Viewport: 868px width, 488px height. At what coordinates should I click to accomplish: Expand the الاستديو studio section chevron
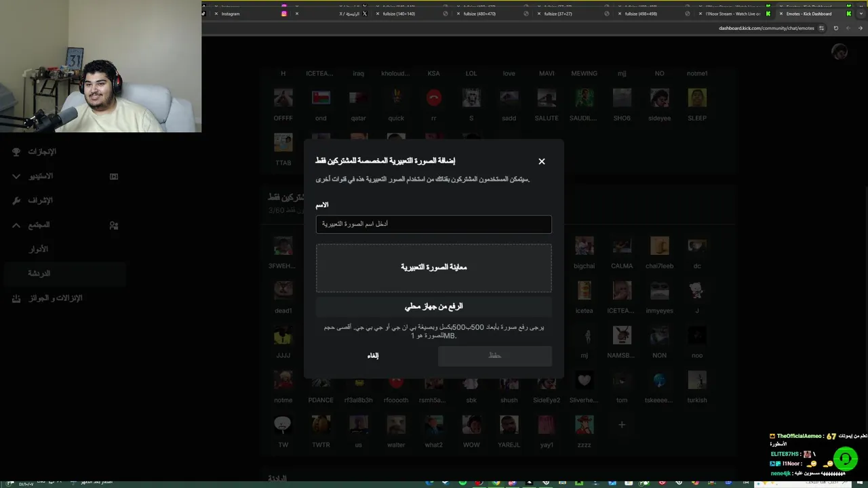(x=16, y=176)
